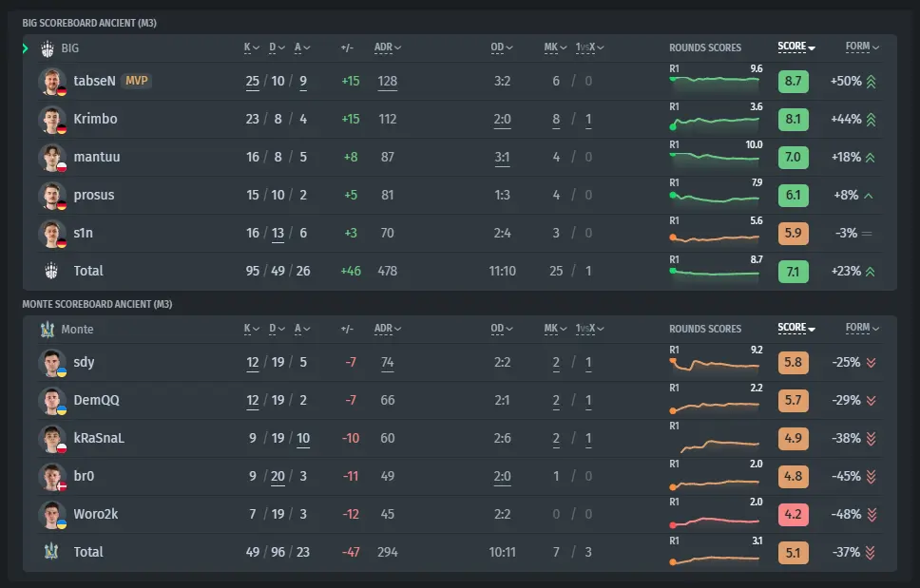Open Krimbo's player avatar
The width and height of the screenshot is (920, 588).
pyautogui.click(x=52, y=120)
